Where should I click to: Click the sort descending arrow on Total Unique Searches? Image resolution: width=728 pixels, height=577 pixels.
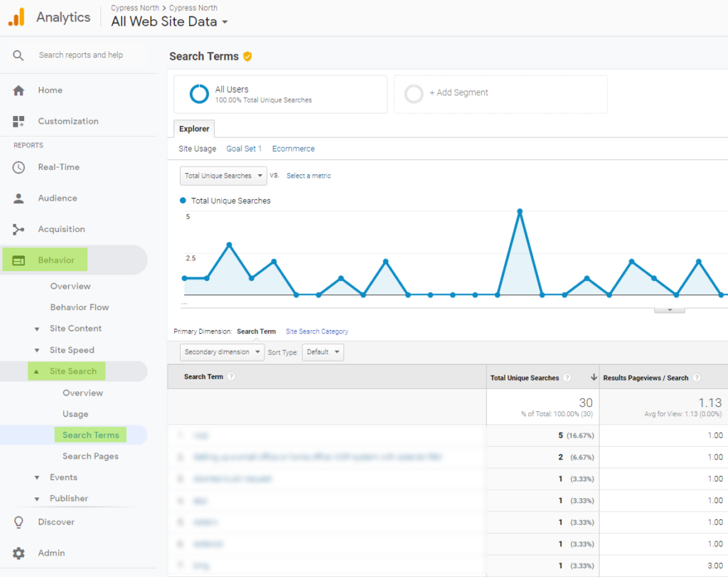(594, 377)
